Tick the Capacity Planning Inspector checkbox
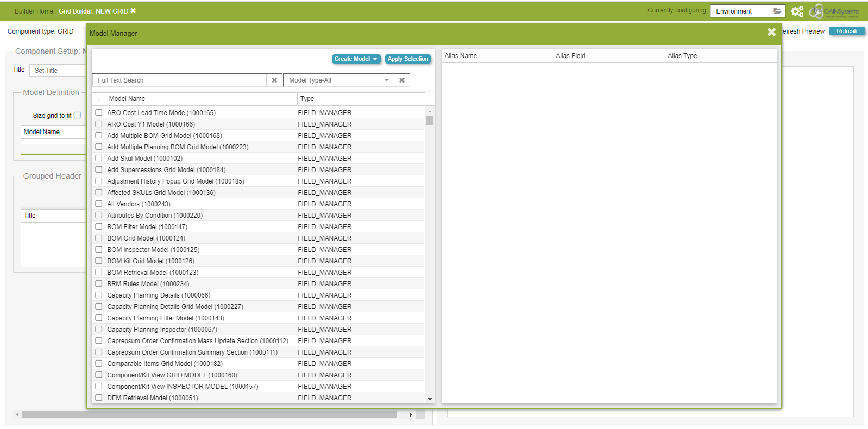 point(99,330)
